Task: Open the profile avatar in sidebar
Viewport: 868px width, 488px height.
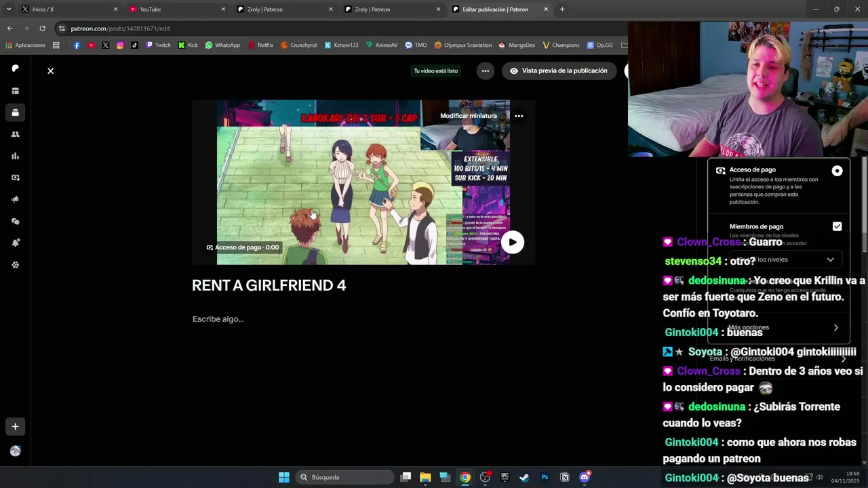Action: pyautogui.click(x=15, y=451)
